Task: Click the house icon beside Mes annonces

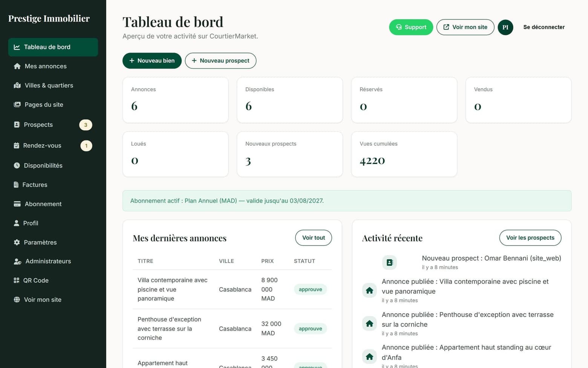Action: [x=17, y=66]
